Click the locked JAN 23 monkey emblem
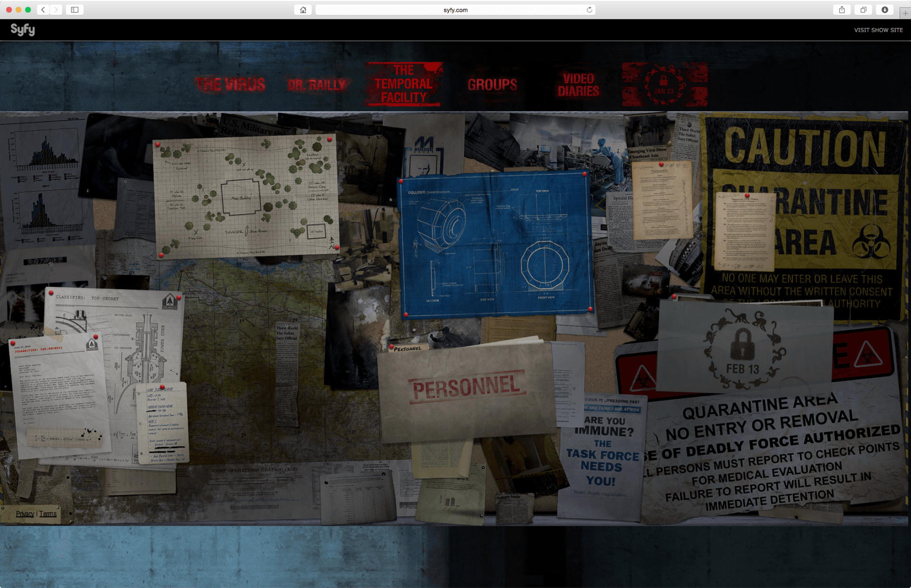 (x=664, y=85)
